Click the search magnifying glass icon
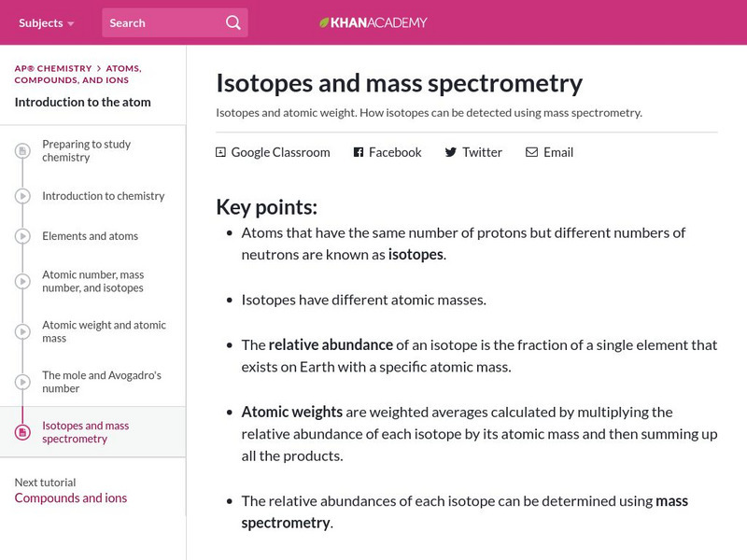747x560 pixels. (233, 22)
